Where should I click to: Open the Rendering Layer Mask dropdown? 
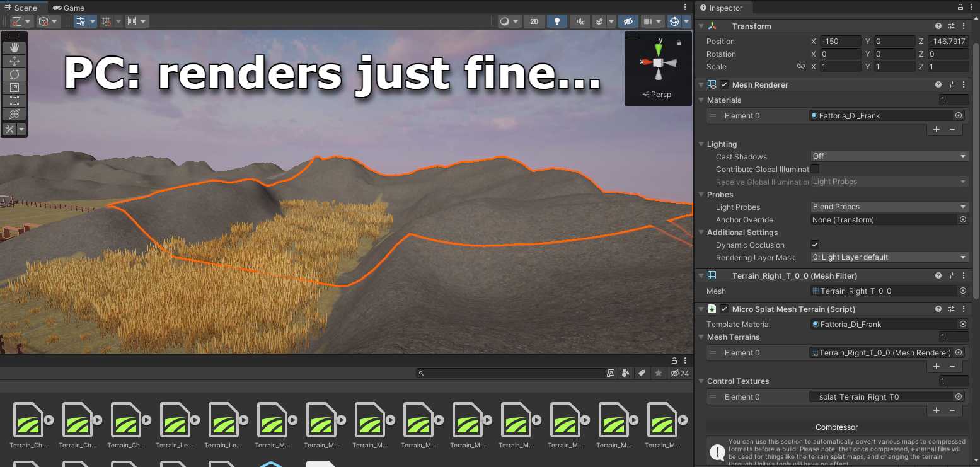click(889, 257)
